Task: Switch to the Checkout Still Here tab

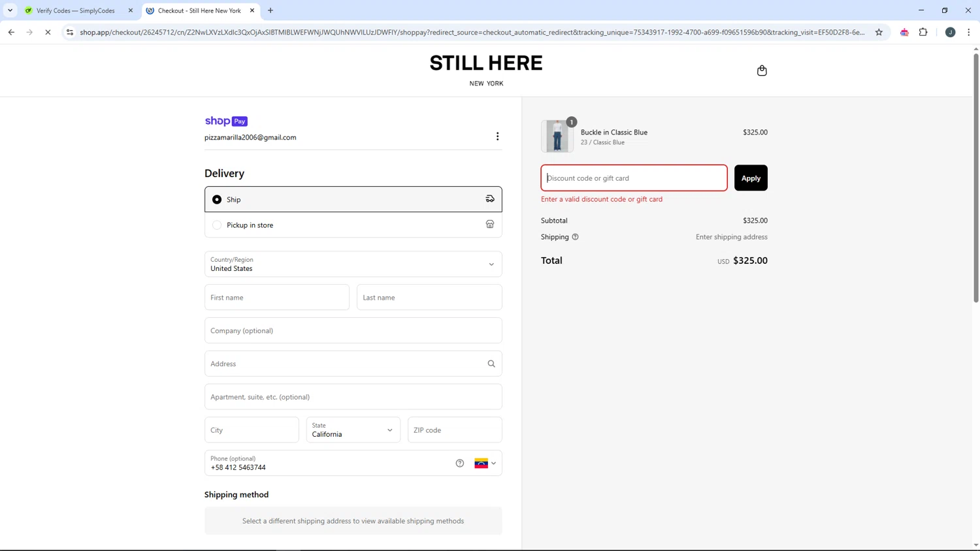Action: (x=200, y=10)
